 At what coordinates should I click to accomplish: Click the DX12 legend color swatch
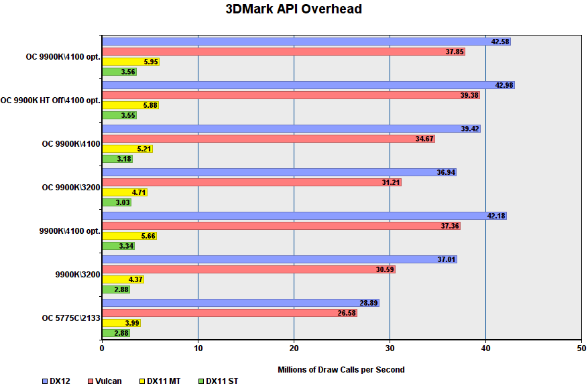45,381
